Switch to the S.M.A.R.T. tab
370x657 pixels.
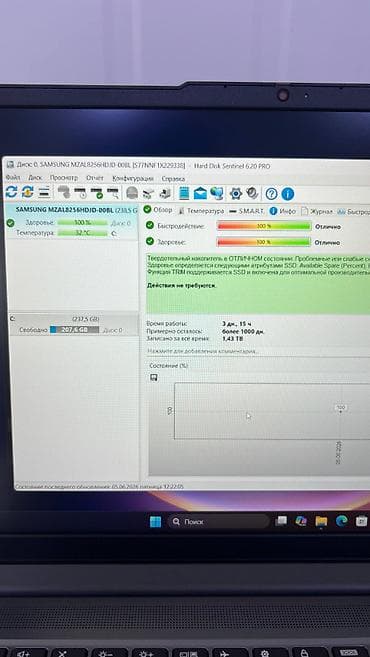246,211
